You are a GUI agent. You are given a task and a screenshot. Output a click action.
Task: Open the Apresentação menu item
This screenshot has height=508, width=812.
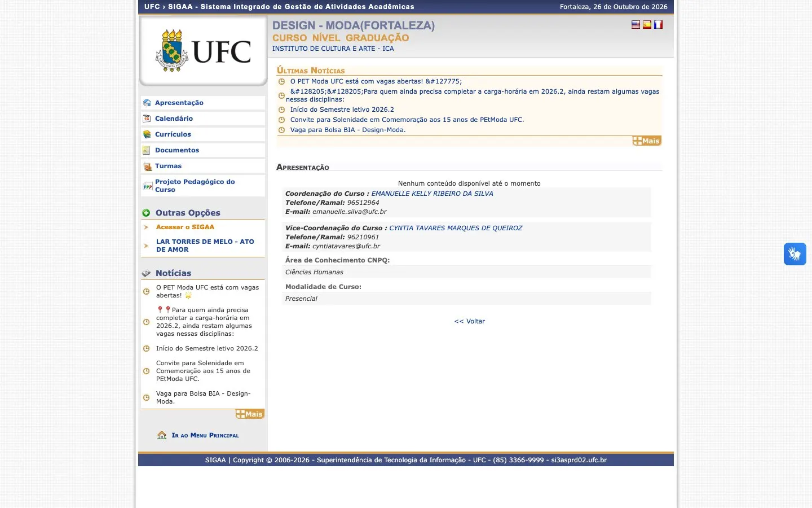[x=179, y=103]
